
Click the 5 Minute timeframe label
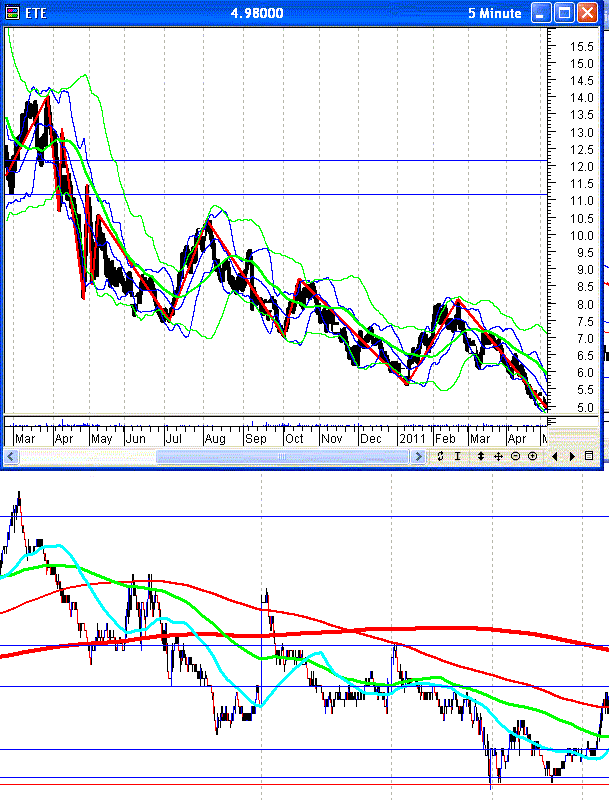(494, 14)
